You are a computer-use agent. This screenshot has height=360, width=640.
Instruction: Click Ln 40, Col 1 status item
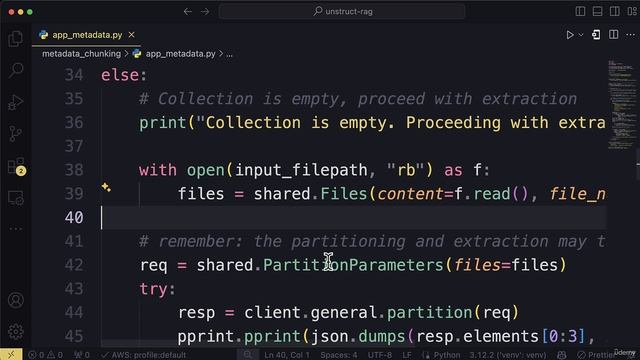pos(287,355)
